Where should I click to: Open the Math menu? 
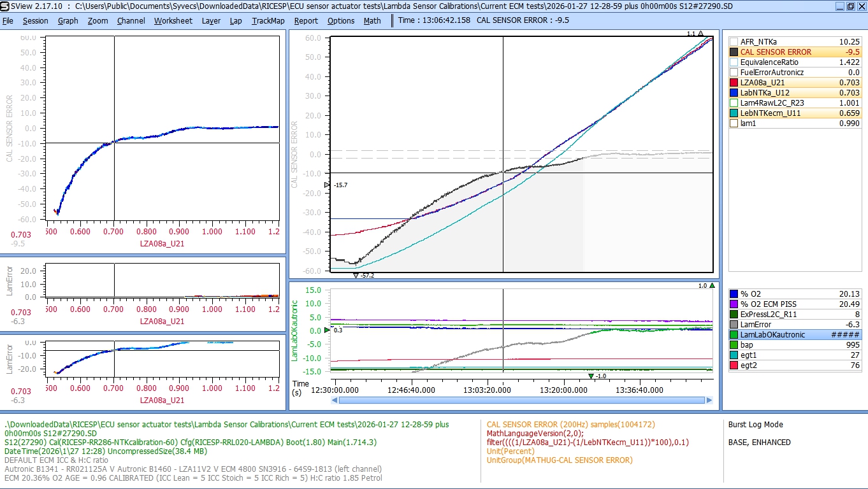coord(372,20)
